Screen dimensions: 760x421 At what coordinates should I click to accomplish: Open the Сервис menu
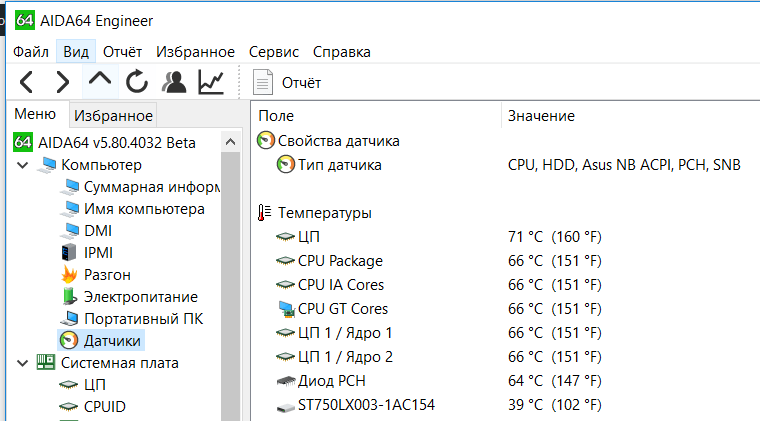pyautogui.click(x=274, y=52)
